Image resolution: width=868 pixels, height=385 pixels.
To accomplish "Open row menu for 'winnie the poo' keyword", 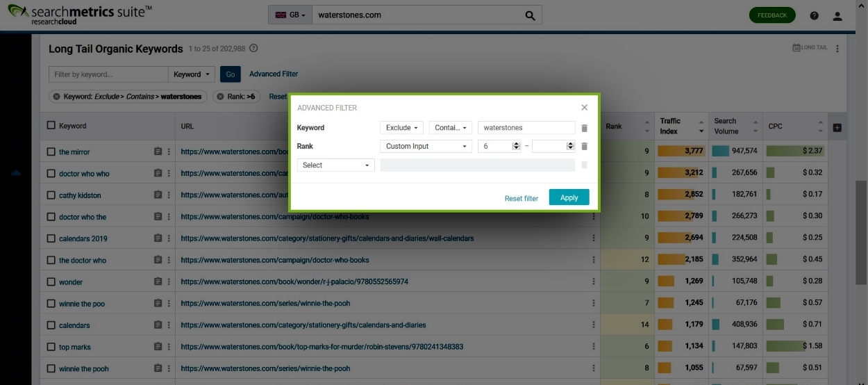I will pyautogui.click(x=168, y=303).
